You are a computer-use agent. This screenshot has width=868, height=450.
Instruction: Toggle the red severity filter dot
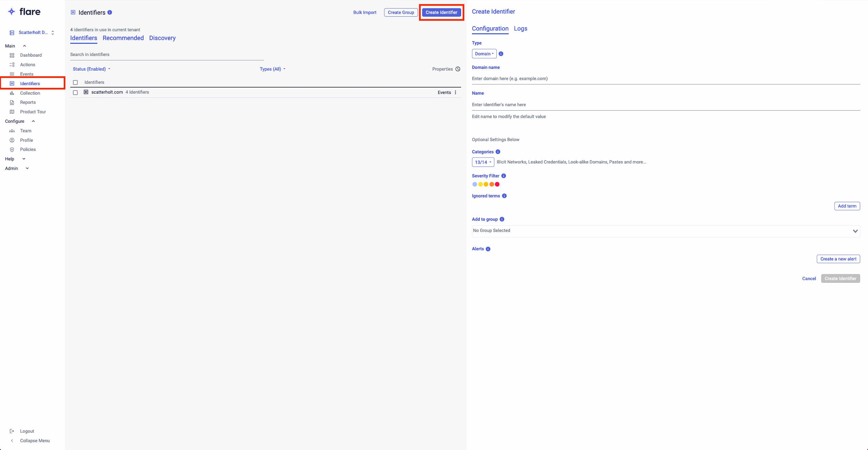497,184
